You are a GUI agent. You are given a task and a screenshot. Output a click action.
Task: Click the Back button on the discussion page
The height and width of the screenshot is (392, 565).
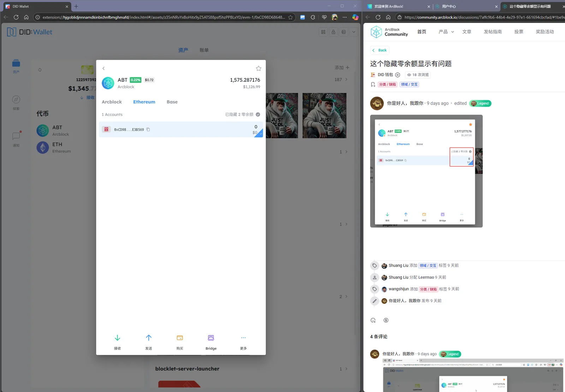380,50
